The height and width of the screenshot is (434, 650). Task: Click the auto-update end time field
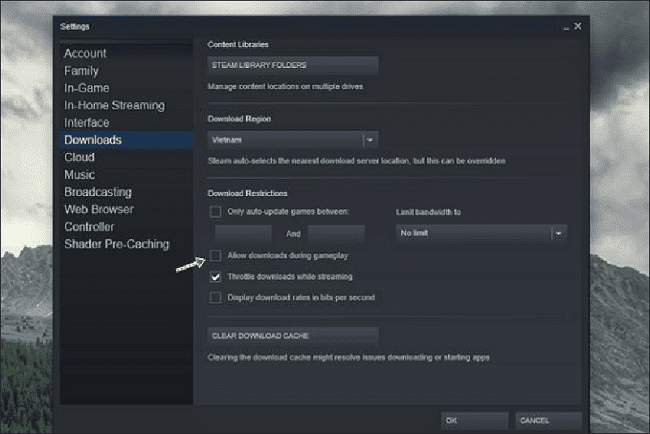click(337, 234)
